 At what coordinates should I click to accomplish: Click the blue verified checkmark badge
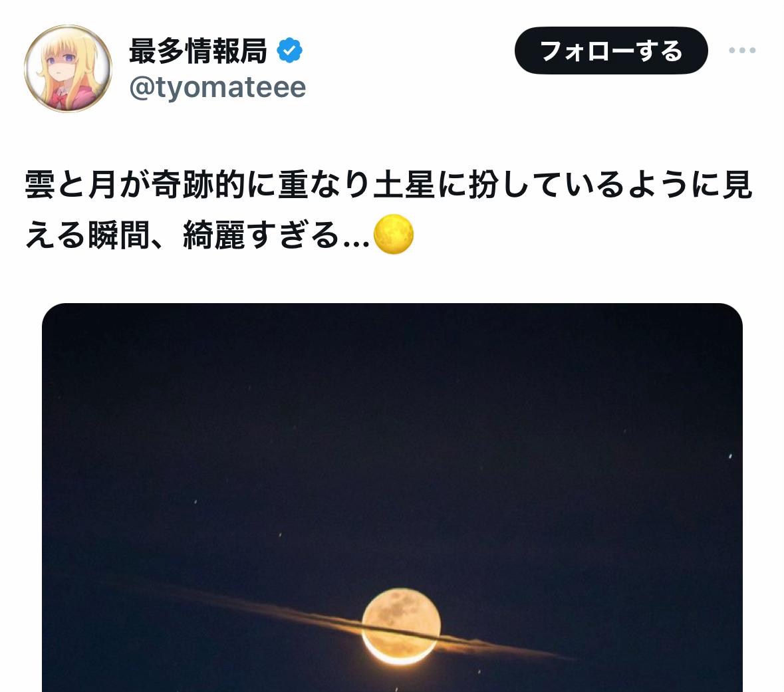(x=289, y=50)
